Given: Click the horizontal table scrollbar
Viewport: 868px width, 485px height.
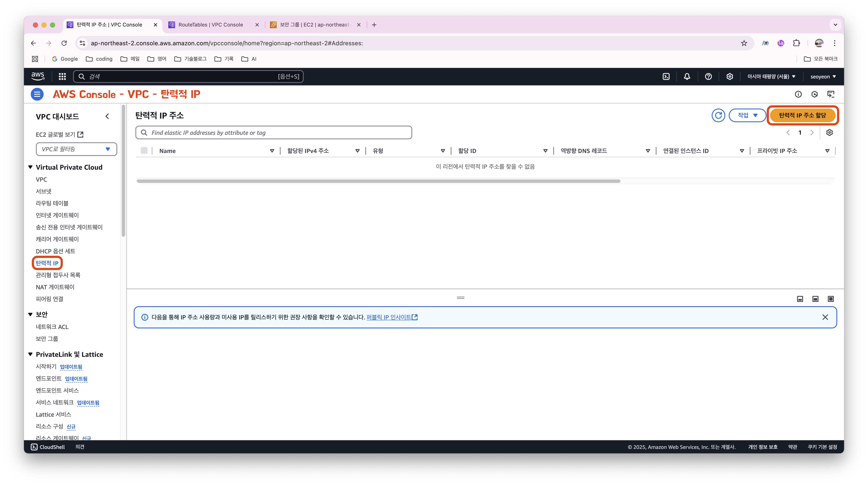Looking at the screenshot, I should click(x=378, y=181).
